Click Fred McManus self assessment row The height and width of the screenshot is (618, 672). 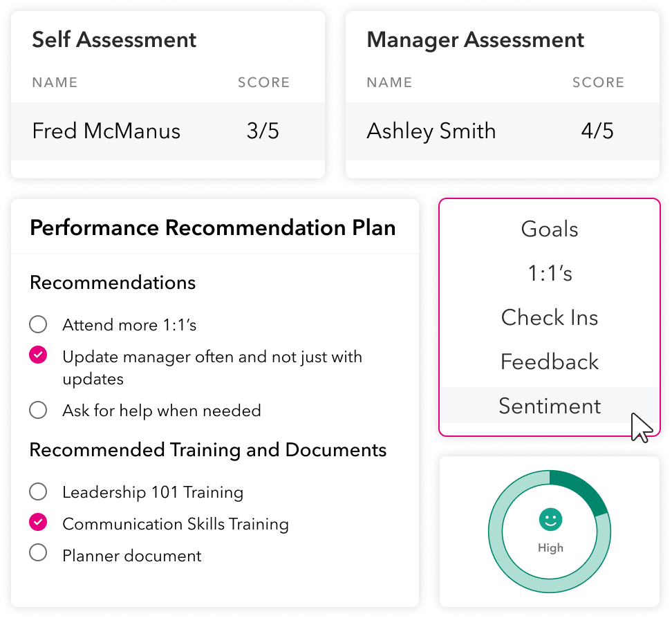[x=106, y=131]
